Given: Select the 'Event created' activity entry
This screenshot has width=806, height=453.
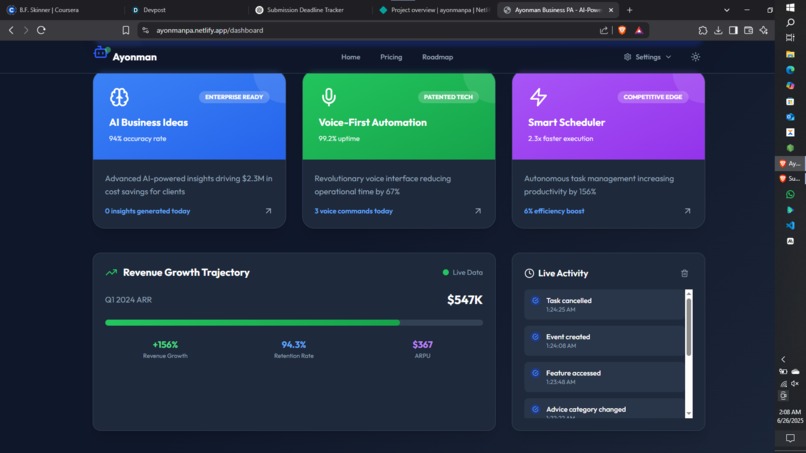Looking at the screenshot, I should coord(604,341).
